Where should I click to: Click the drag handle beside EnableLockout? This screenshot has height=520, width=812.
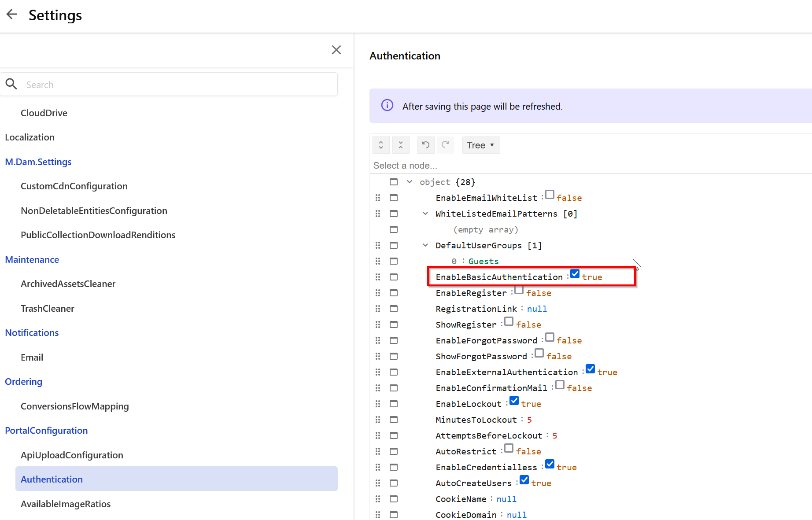coord(378,404)
